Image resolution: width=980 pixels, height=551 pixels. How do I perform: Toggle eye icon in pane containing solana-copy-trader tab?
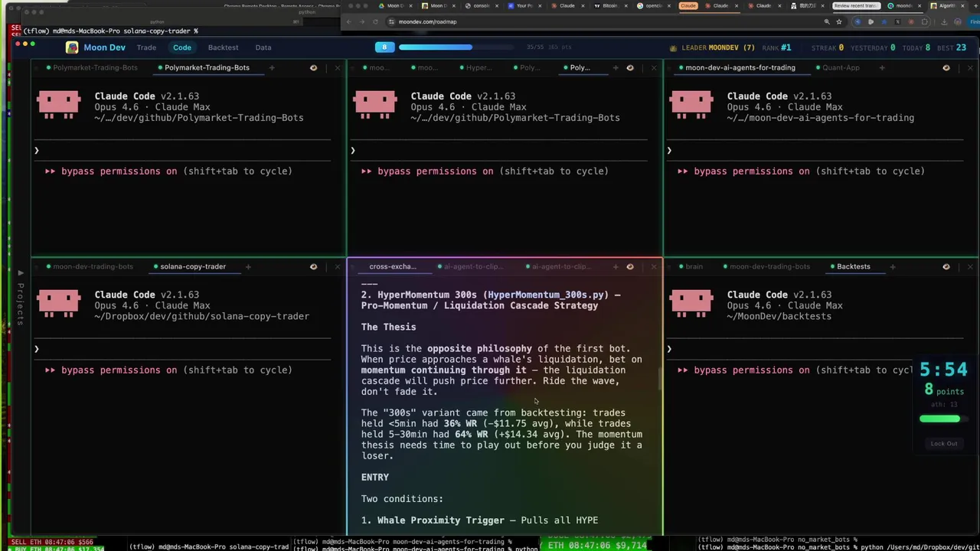tap(313, 266)
